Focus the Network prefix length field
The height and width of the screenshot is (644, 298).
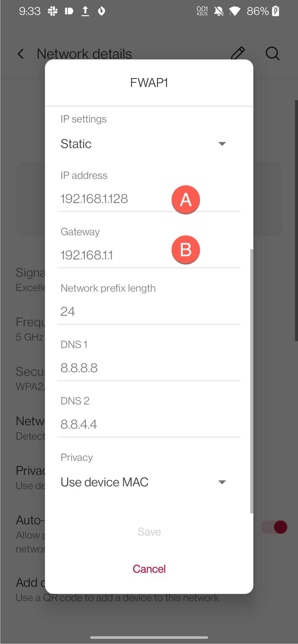tap(149, 312)
